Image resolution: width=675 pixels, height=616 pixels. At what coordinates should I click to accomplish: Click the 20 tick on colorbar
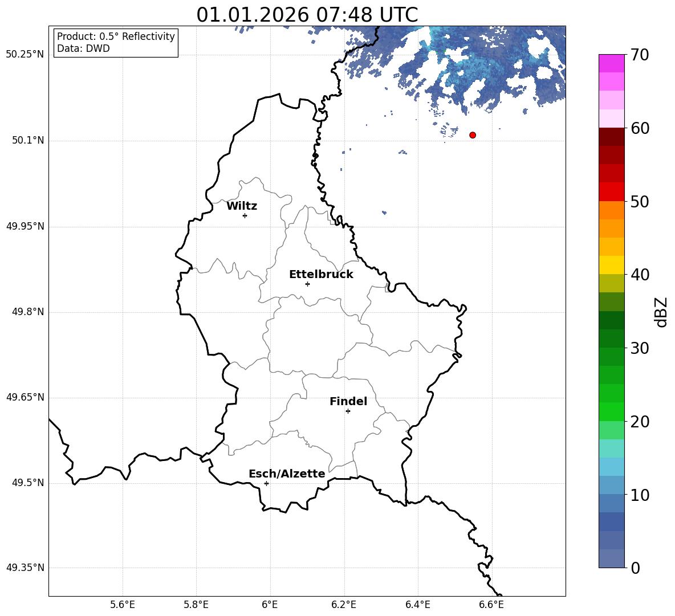[640, 422]
